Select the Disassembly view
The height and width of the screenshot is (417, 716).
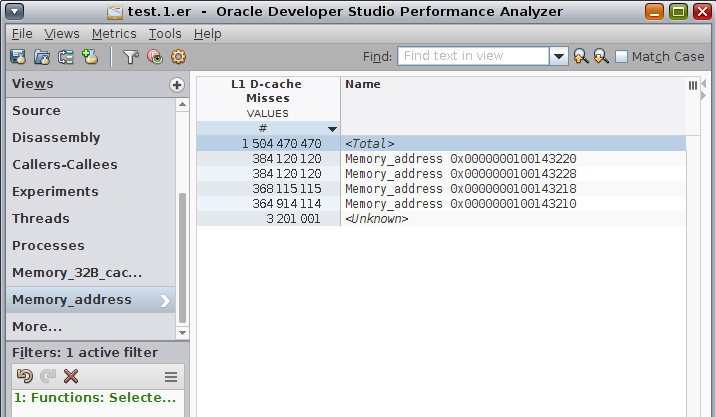coord(91,138)
